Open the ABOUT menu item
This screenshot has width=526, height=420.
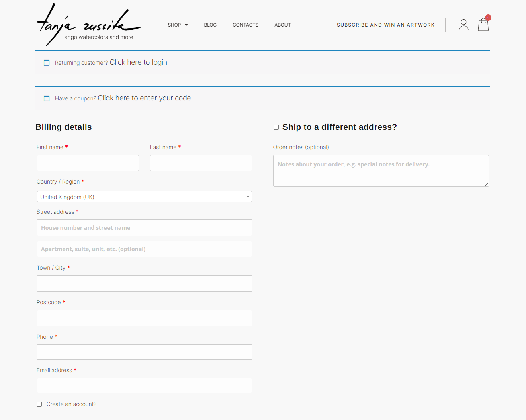[282, 25]
